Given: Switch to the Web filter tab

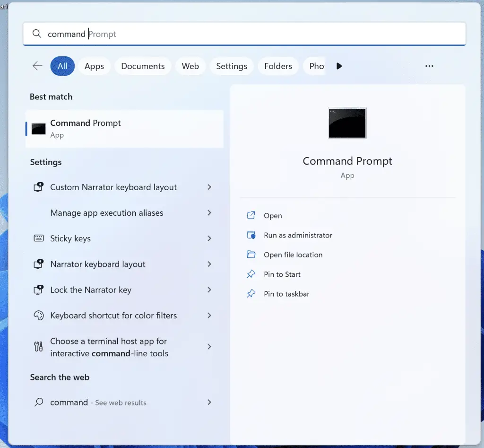Looking at the screenshot, I should [190, 66].
